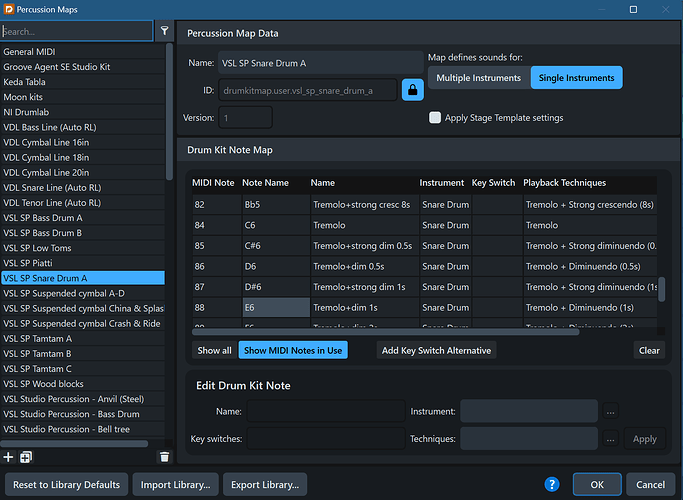Image resolution: width=683 pixels, height=500 pixels.
Task: Select General MIDI in the list
Action: pos(83,51)
